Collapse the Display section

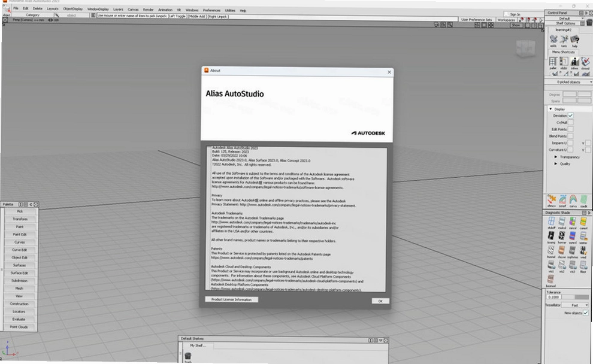[x=550, y=109]
